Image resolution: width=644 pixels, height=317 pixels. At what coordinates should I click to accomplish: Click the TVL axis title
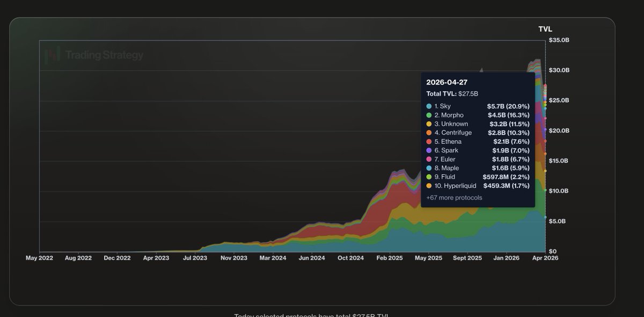click(545, 29)
